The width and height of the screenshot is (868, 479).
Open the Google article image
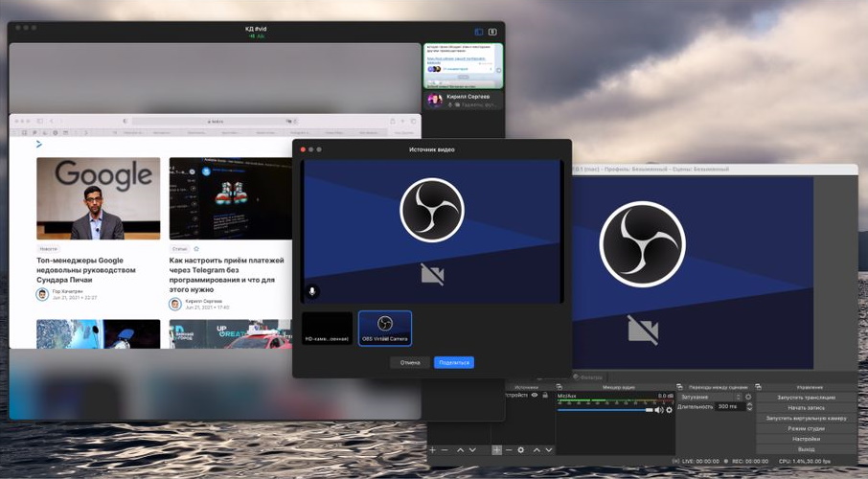click(99, 198)
